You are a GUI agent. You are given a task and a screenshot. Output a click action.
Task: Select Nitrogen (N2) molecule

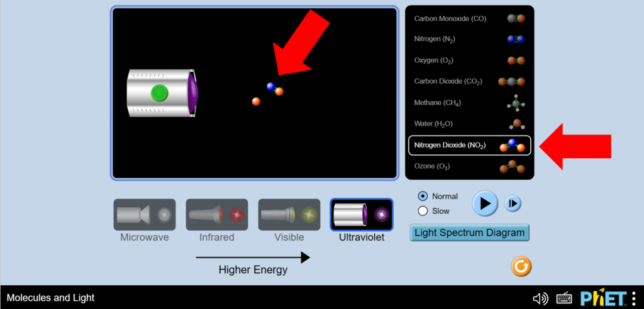click(469, 40)
